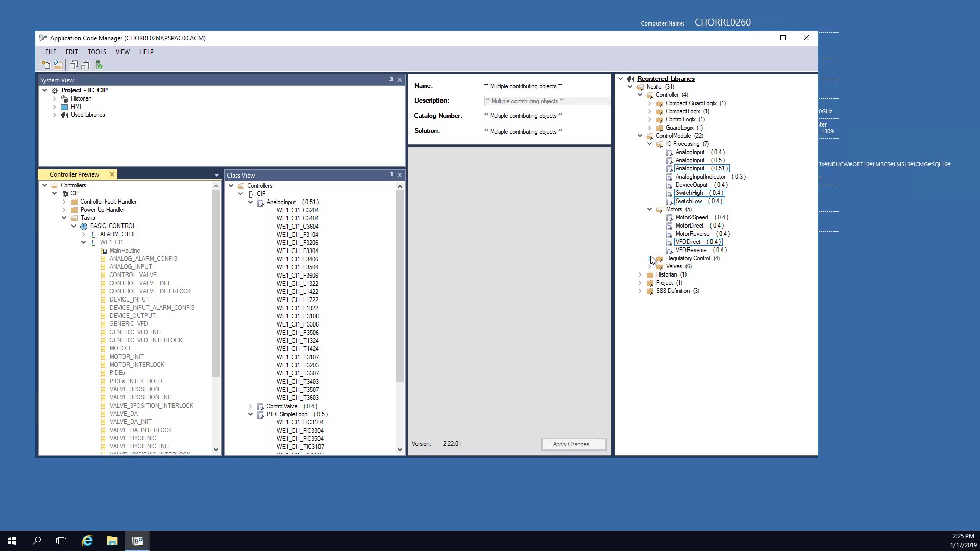Pin the Class View panel
Viewport: 980px width, 551px height.
[x=391, y=175]
